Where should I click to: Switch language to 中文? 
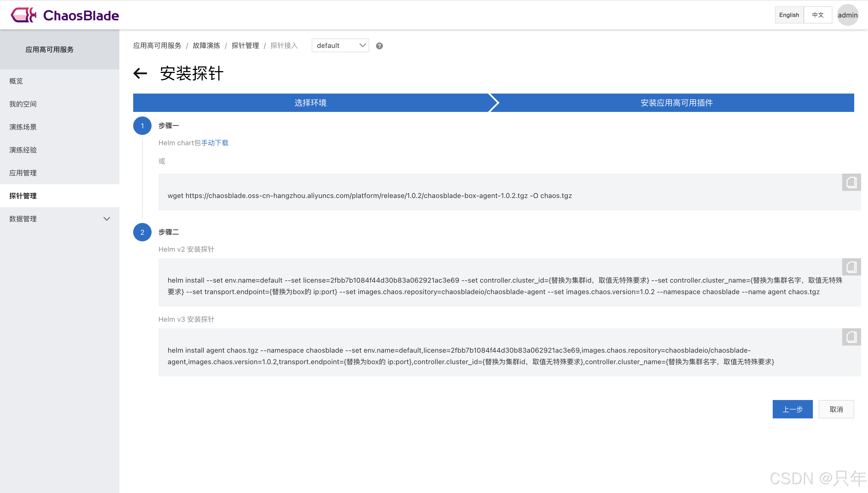(817, 15)
